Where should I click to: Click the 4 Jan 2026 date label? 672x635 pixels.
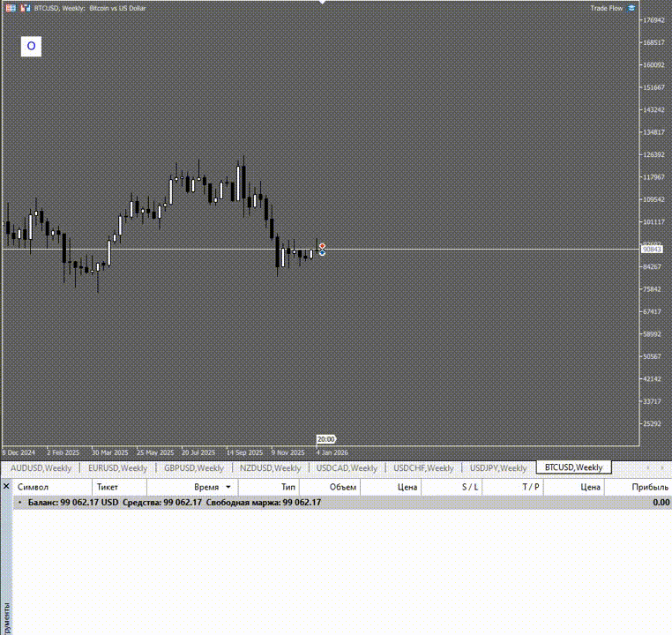(x=332, y=452)
